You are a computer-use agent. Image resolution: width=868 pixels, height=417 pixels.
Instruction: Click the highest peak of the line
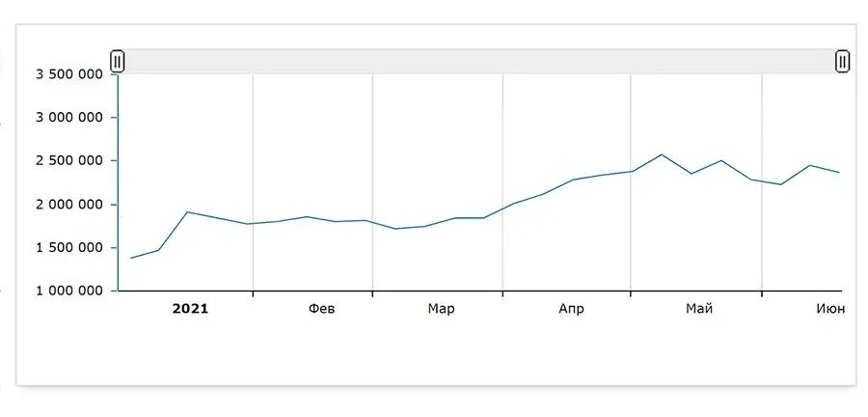point(662,154)
